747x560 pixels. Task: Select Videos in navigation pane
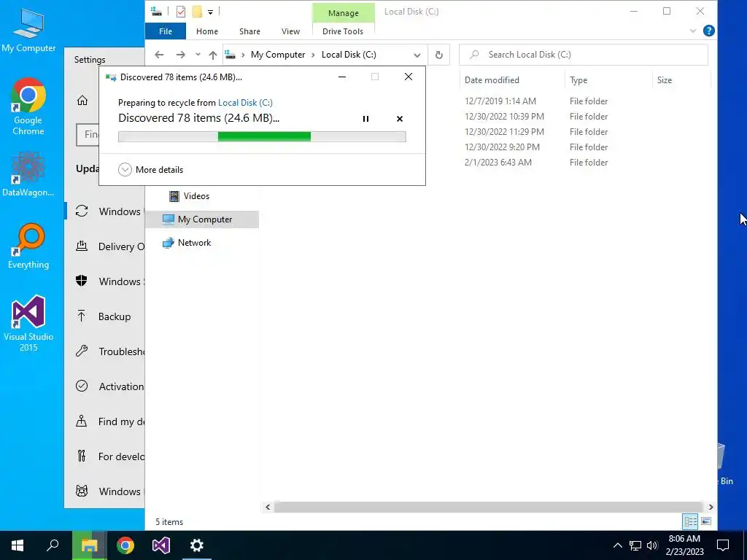pyautogui.click(x=196, y=195)
